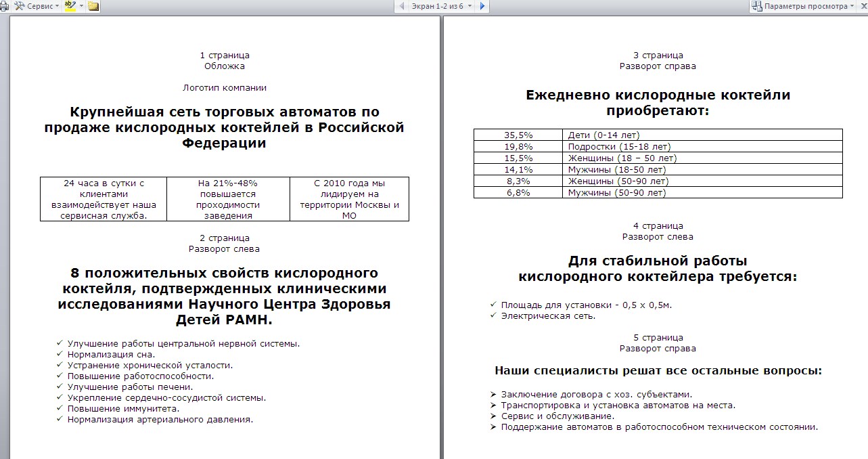868x459 pixels.
Task: Click the 'Мужчины (18-50 лет)' cell
Action: coord(702,169)
